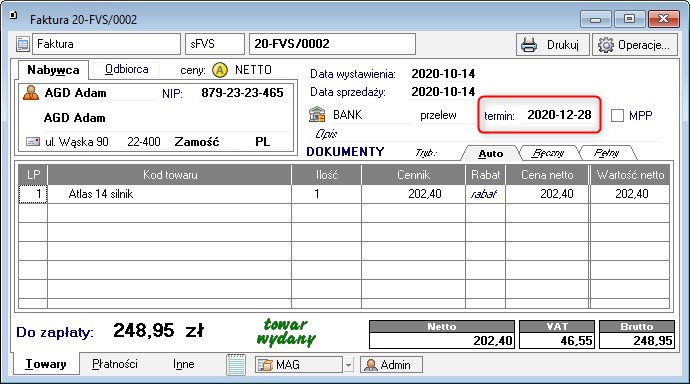Click the Cennik column header
Image resolution: width=690 pixels, height=384 pixels.
(413, 175)
